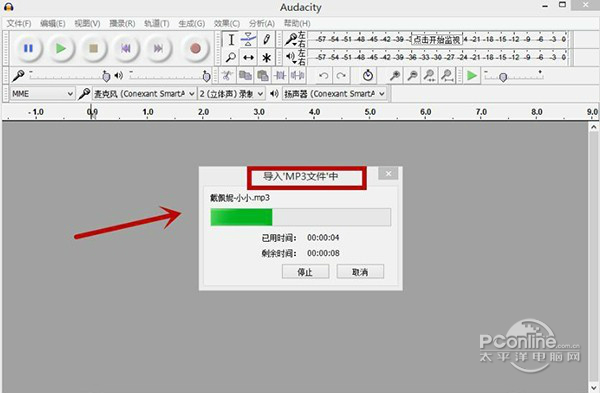Click the input volume slider thumb
The image size is (600, 393).
tap(106, 77)
